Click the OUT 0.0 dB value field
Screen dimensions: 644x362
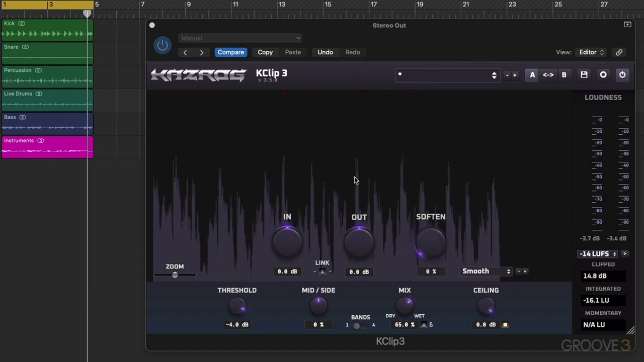(359, 271)
